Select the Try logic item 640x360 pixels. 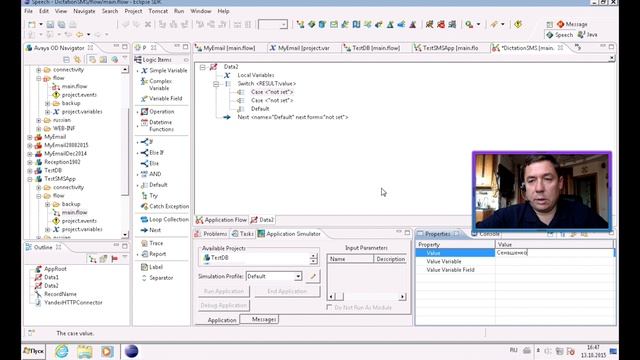[149, 196]
